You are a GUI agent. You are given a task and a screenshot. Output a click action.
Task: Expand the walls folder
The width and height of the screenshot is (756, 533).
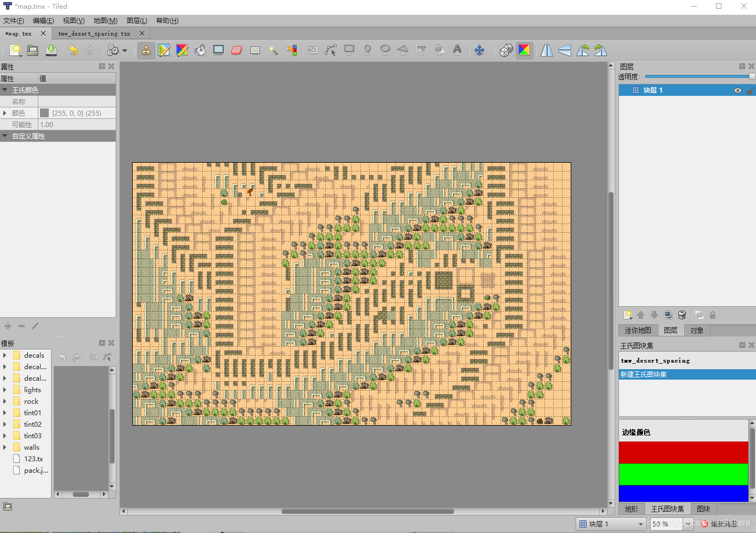tap(5, 447)
